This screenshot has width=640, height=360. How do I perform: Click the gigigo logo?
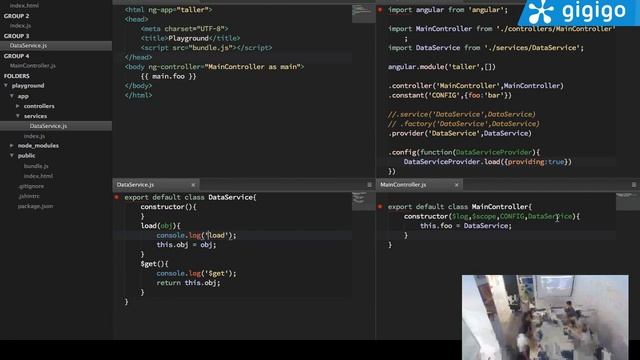pos(578,12)
